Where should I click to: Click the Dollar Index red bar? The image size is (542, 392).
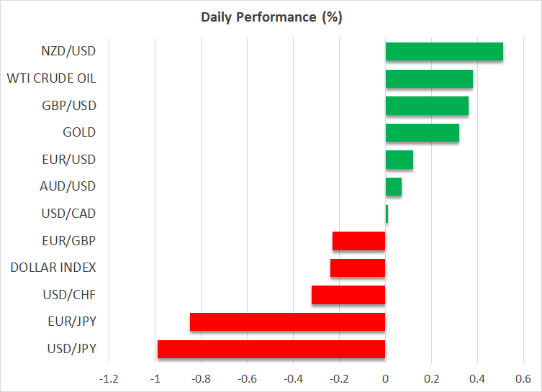(358, 268)
